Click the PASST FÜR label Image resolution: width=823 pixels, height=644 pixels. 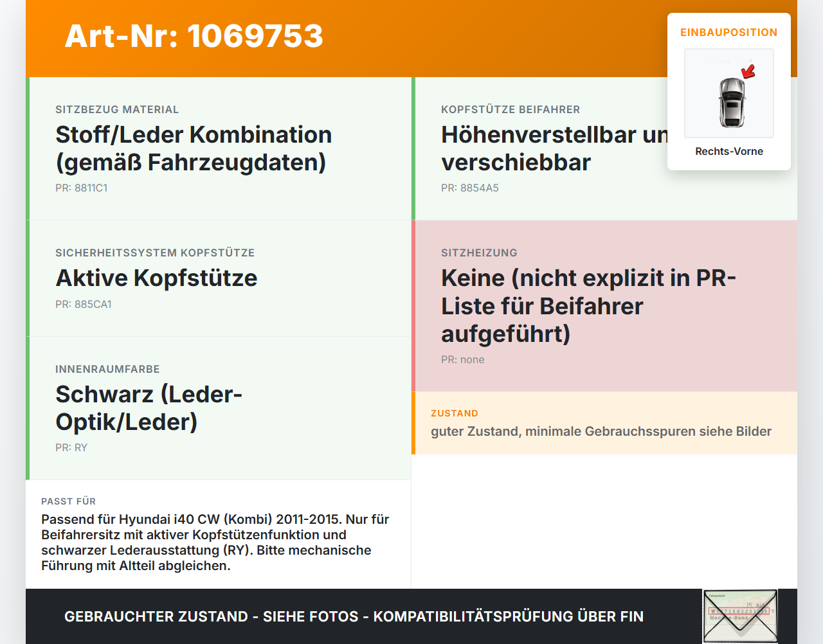[68, 501]
